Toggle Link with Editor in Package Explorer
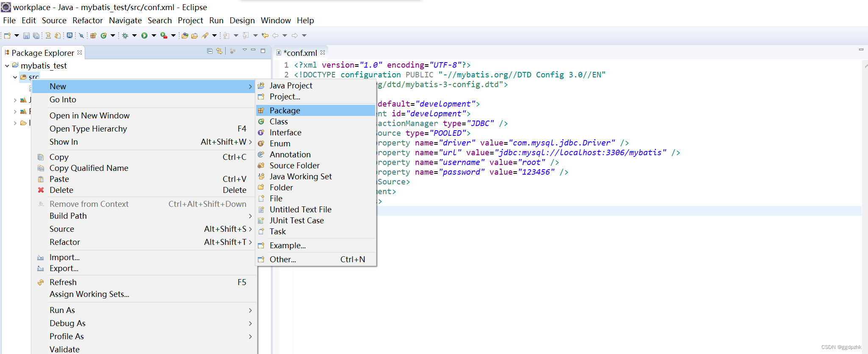This screenshot has width=868, height=354. 219,51
